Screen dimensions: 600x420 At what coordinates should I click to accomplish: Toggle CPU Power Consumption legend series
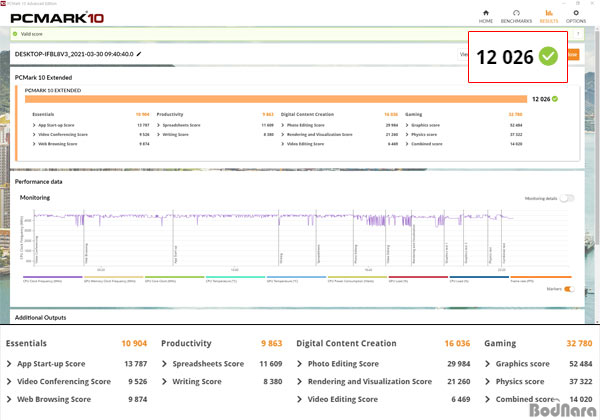(x=357, y=279)
